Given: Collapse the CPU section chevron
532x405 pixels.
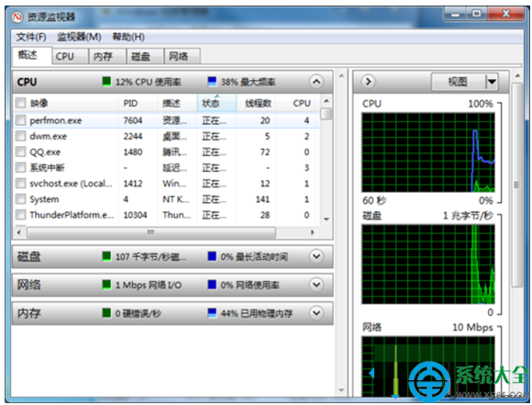Looking at the screenshot, I should [316, 82].
